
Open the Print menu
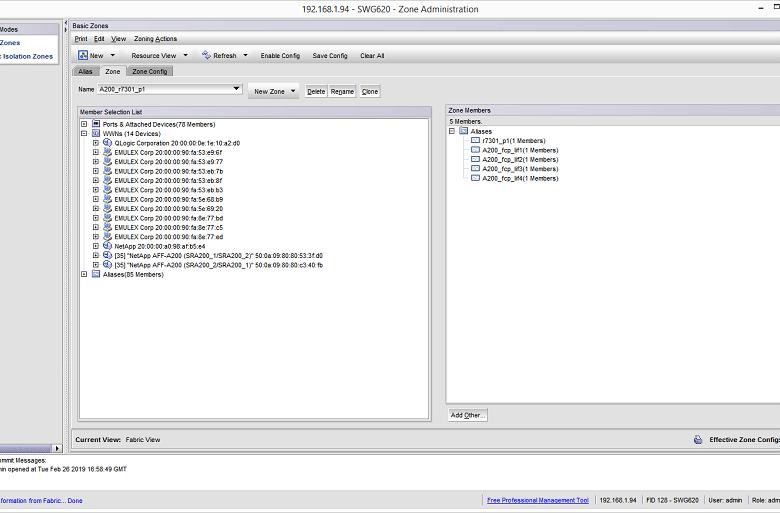(81, 39)
